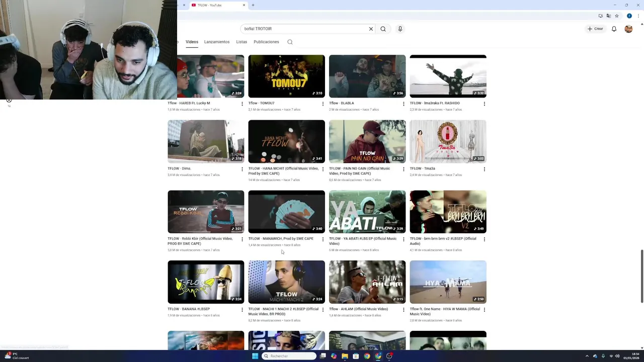Open options menu for TFLOW - HANA MCHIT

pyautogui.click(x=323, y=169)
